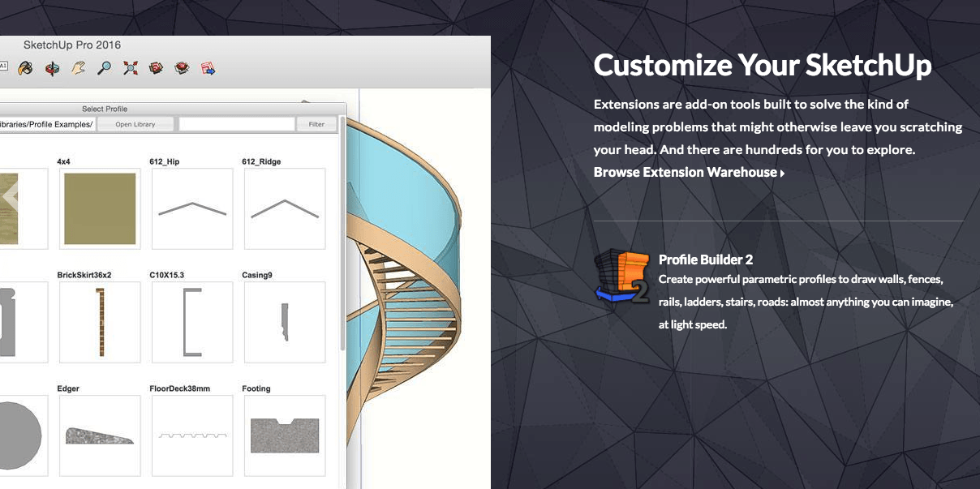The width and height of the screenshot is (980, 489).
Task: Click the Send to LayOut icon
Action: [x=208, y=68]
